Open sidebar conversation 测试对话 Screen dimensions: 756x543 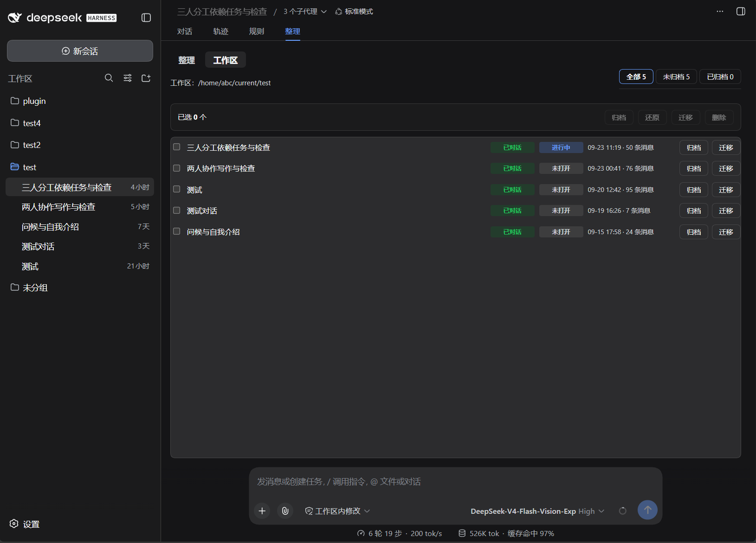(x=80, y=246)
